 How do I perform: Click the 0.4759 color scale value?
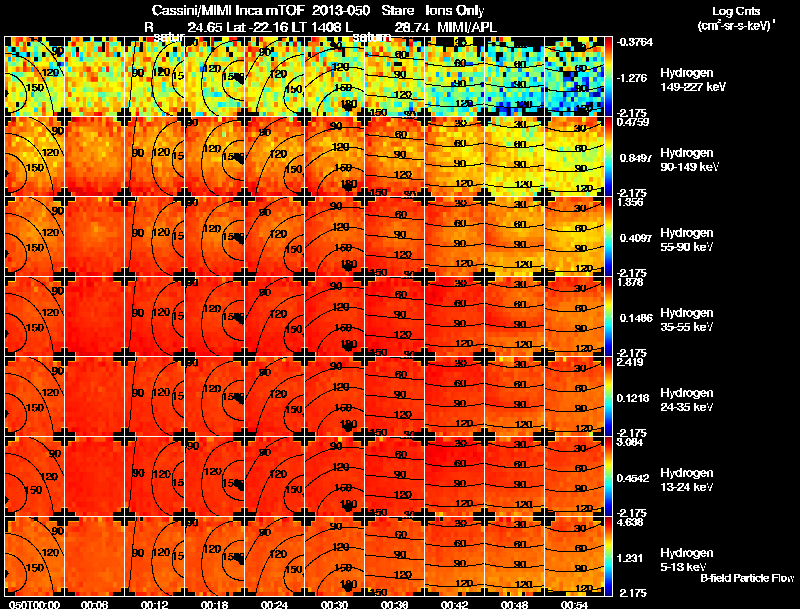point(633,122)
